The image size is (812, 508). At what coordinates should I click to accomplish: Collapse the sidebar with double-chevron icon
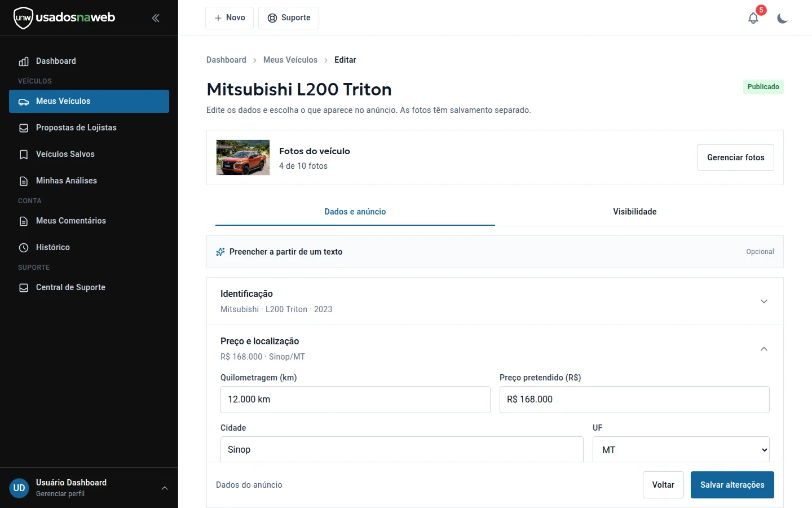tap(156, 18)
